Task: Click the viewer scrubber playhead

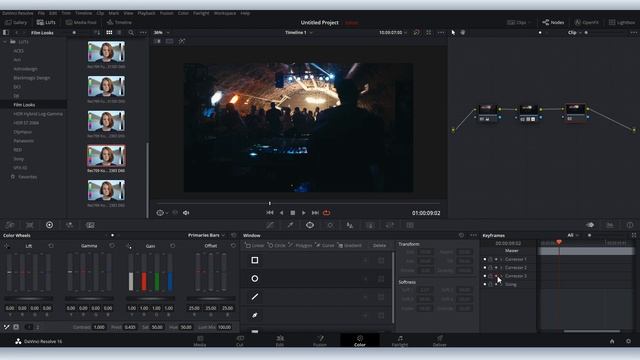Action: [x=270, y=203]
